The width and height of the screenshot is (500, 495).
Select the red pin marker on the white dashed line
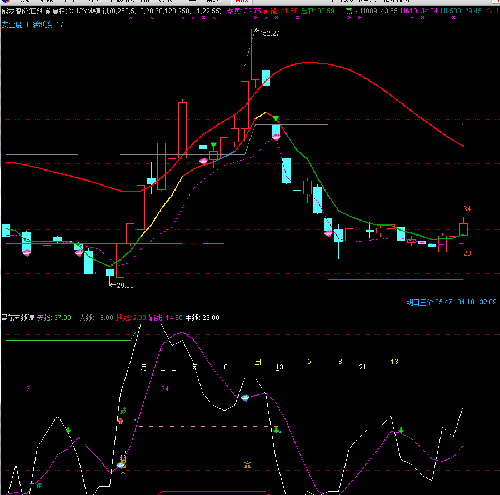(120, 420)
